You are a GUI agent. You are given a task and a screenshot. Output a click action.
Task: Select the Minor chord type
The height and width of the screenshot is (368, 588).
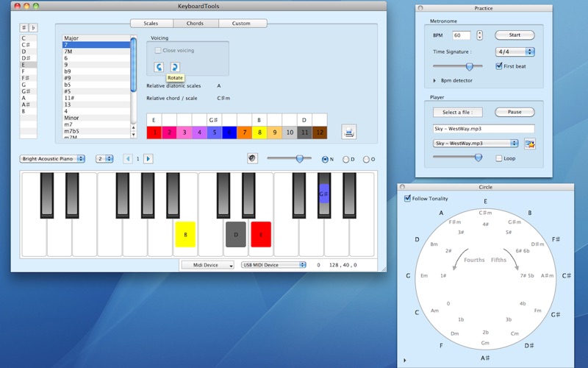click(x=96, y=118)
